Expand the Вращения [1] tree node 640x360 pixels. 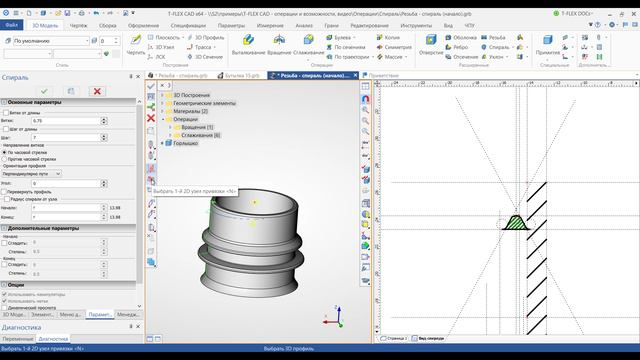[171, 127]
